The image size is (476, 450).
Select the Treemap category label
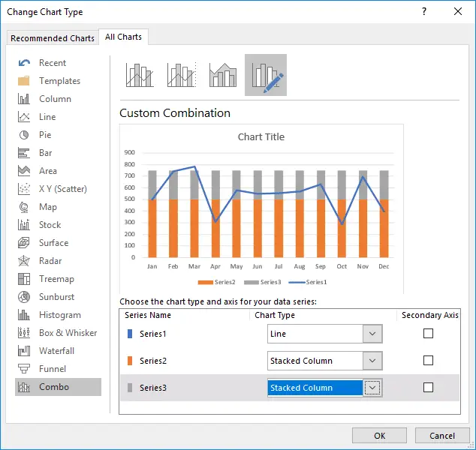[x=56, y=279]
